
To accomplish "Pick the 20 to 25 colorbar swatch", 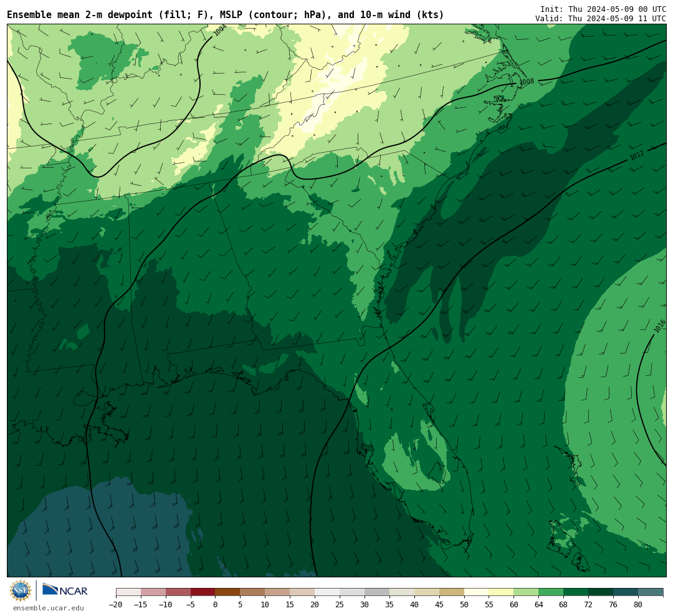I will click(x=328, y=592).
